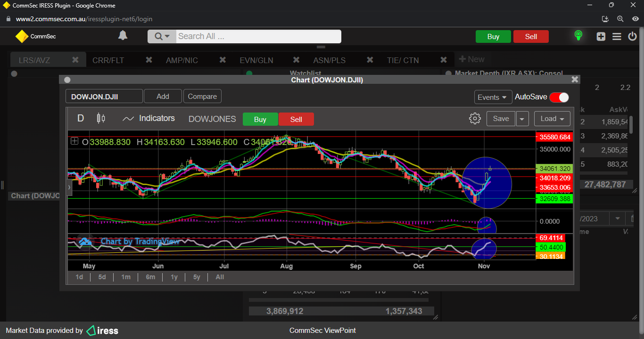The image size is (644, 339).
Task: Click the 34061.320 current price label
Action: coord(554,169)
